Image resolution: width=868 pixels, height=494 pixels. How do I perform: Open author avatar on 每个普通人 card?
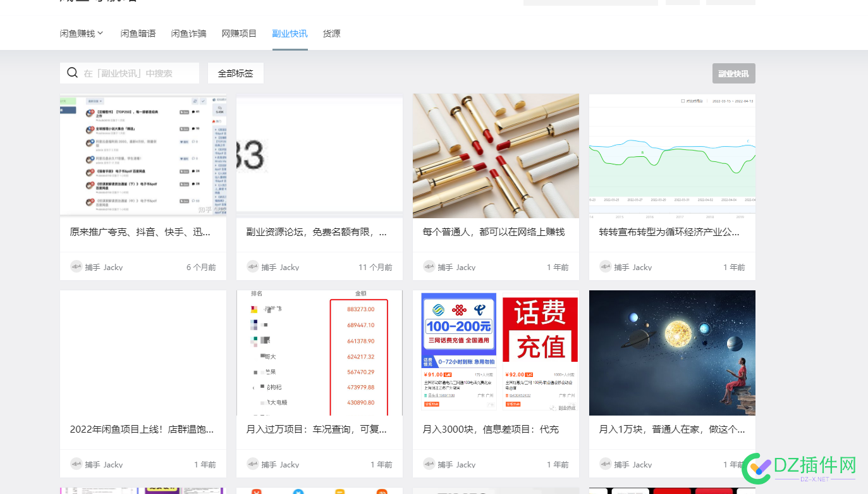pyautogui.click(x=429, y=267)
